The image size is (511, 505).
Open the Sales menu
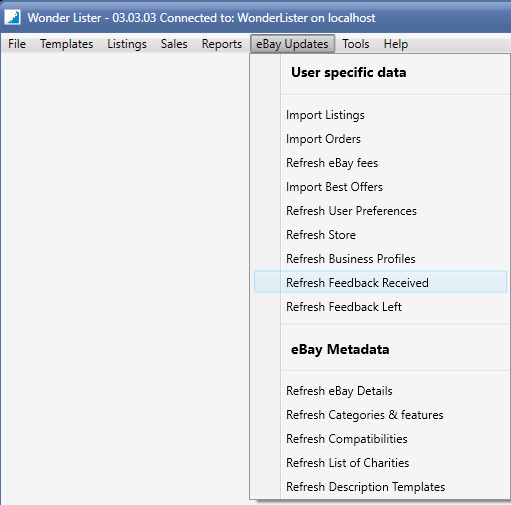point(174,44)
